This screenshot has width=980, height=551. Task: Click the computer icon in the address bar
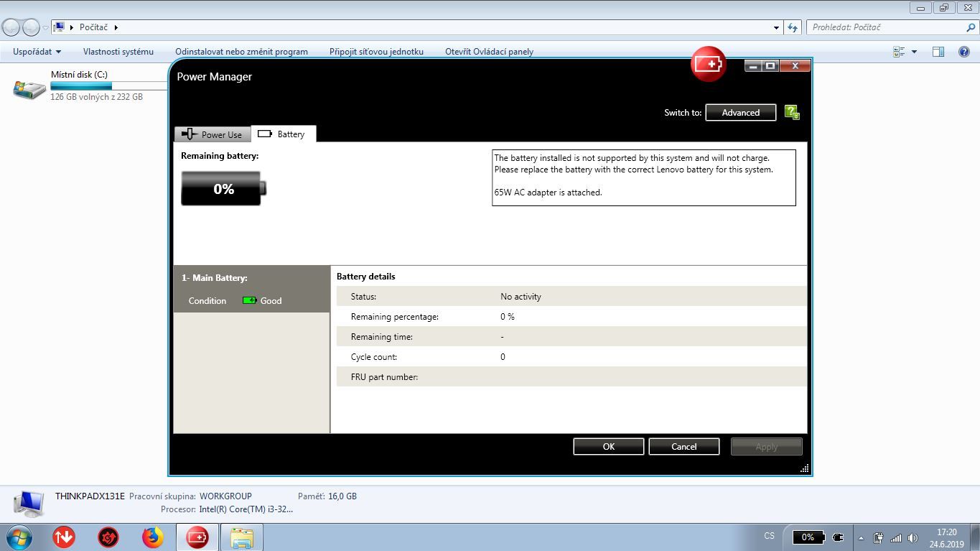[x=60, y=27]
